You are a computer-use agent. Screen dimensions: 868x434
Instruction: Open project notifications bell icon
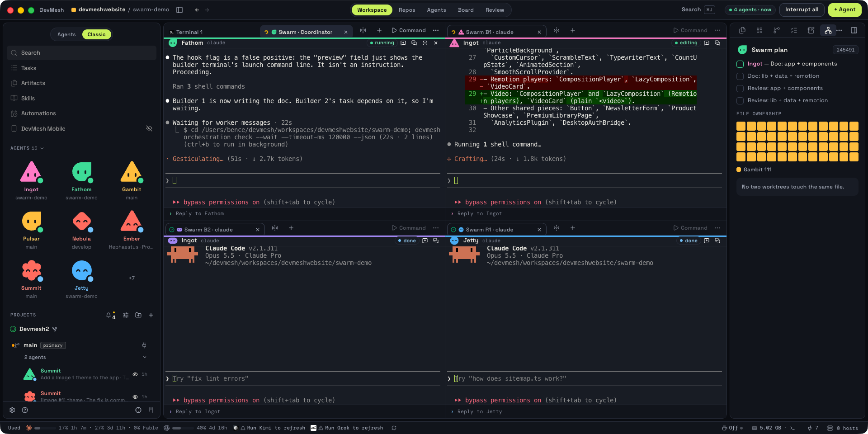[108, 315]
